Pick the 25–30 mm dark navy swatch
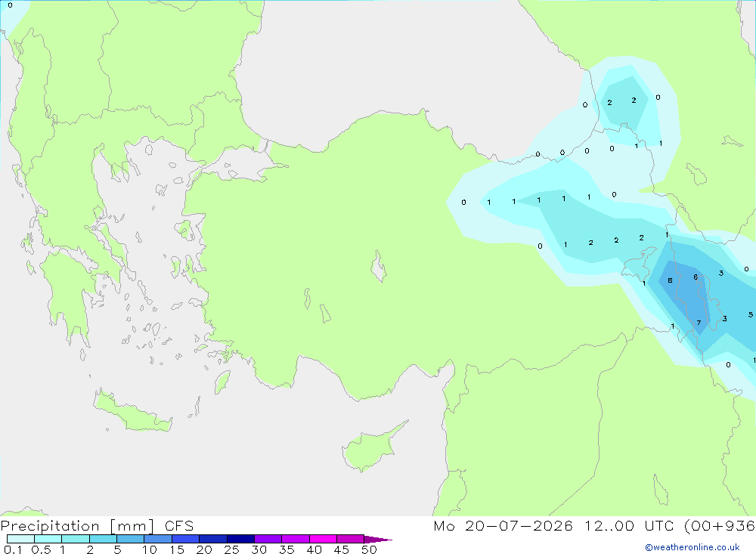This screenshot has width=756, height=554. 240,539
